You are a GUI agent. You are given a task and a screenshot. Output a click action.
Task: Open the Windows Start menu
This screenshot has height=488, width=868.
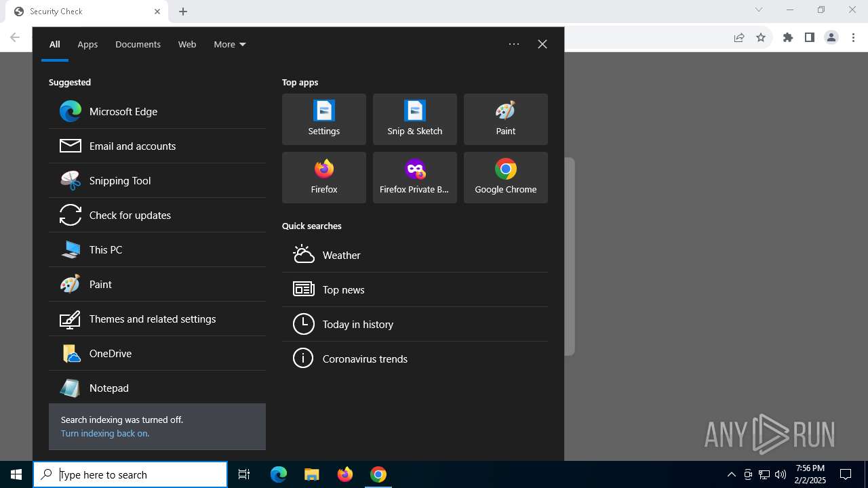pyautogui.click(x=16, y=474)
